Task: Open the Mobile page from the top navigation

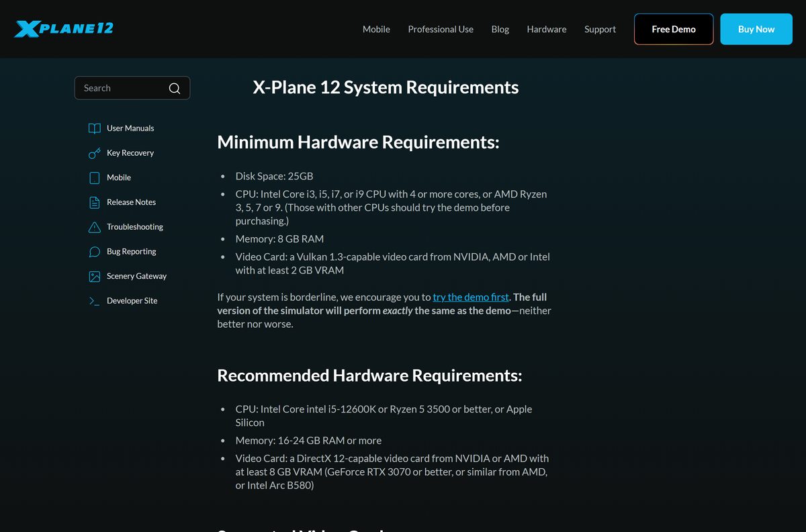Action: 376,29
